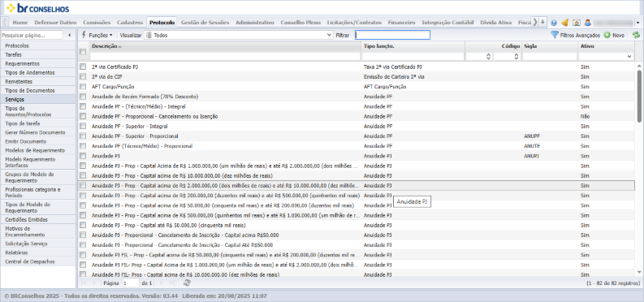
Task: Tick the AFT Cargo/Função row checkbox
Action: 83,87
